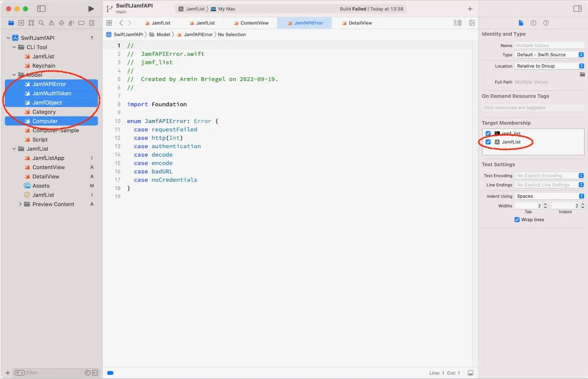
Task: Switch to the Issue navigator
Action: 51,23
